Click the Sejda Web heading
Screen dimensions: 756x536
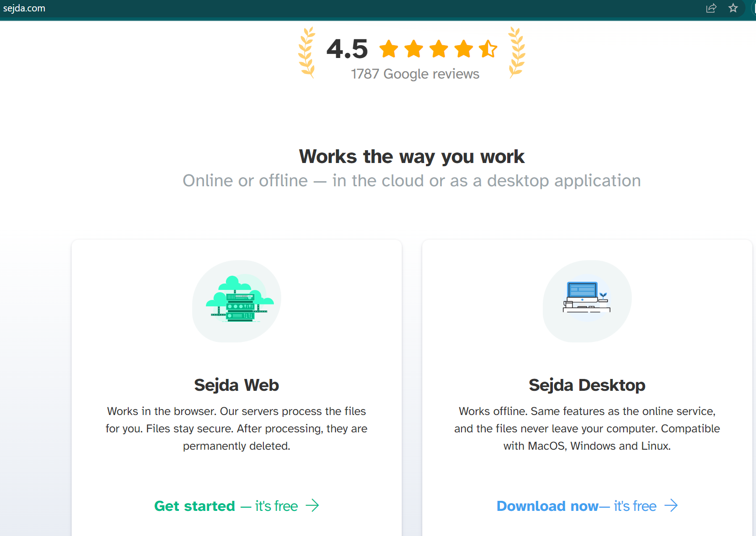coord(236,385)
